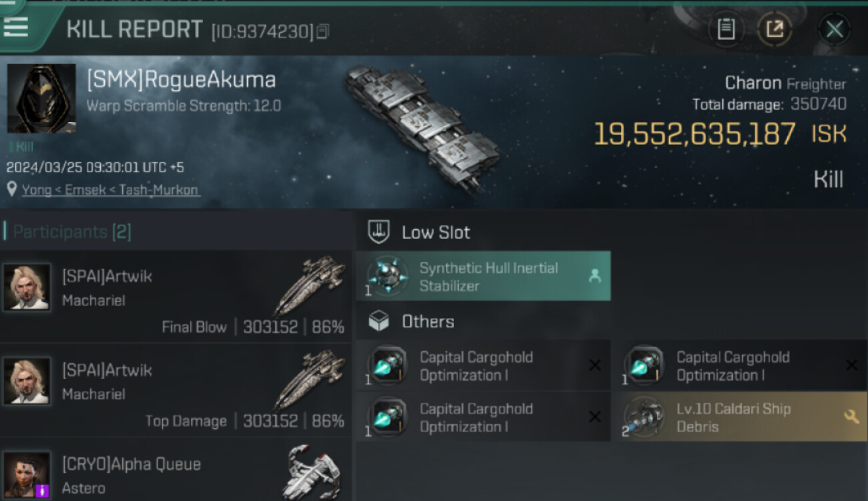Open the hamburger menu
The image size is (868, 501).
(x=15, y=27)
